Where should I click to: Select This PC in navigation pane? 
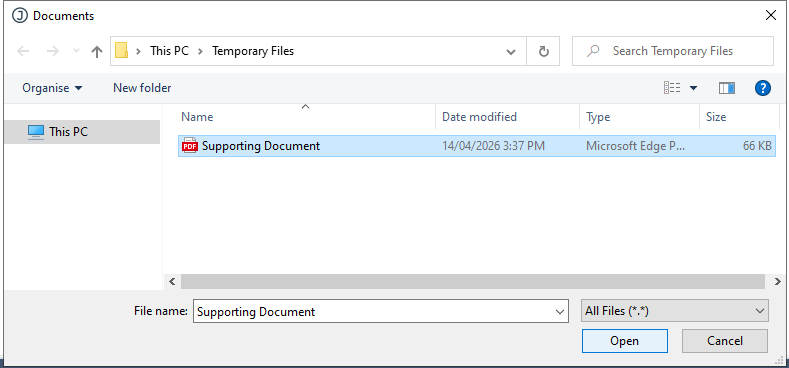82,132
